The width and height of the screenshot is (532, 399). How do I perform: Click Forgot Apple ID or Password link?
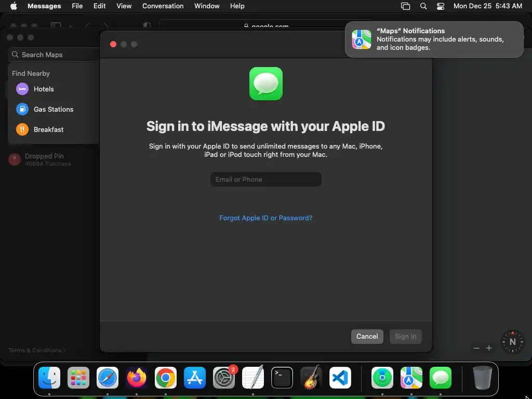(265, 218)
